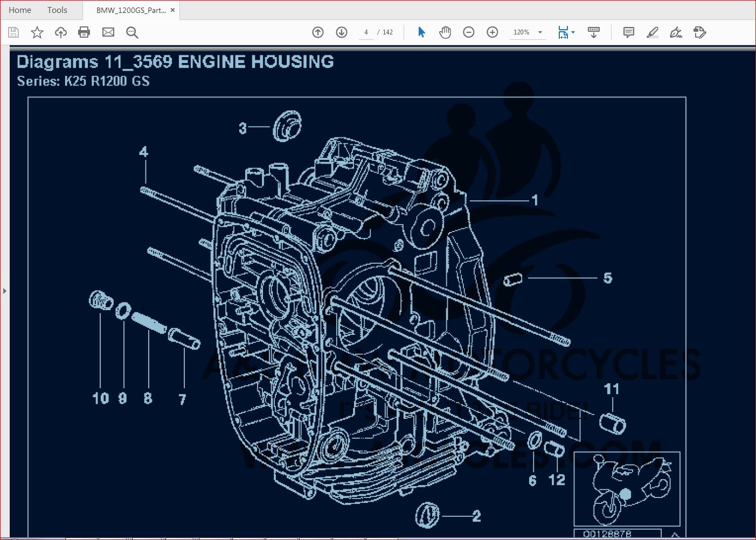
Task: Click part number 10 label in diagram
Action: coord(101,398)
